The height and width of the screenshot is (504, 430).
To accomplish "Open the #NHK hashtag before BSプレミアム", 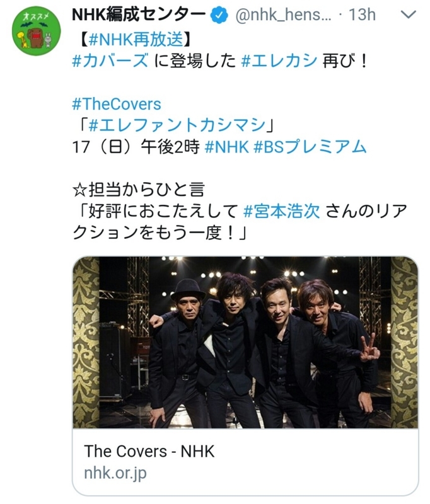I will coord(227,147).
